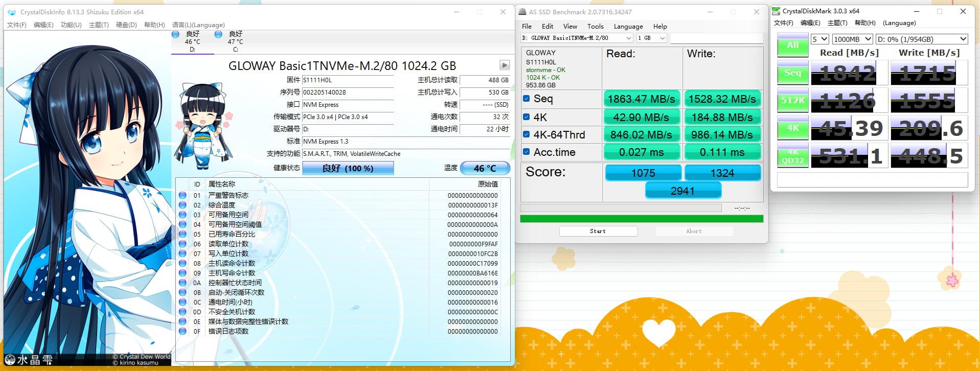
Task: Open 文件(F) menu in CrystalDiskInfo
Action: pos(16,25)
